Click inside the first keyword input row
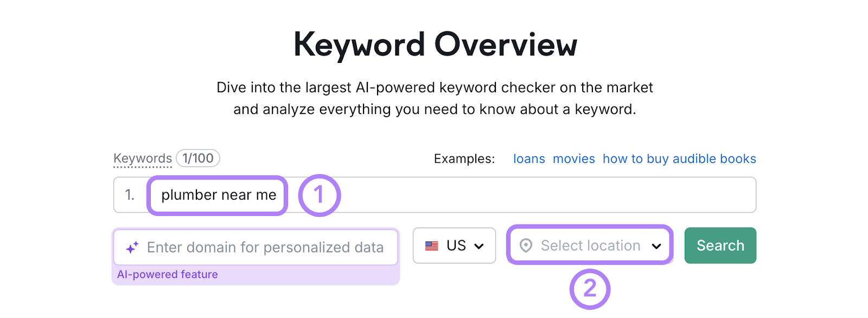This screenshot has height=318, width=868. pyautogui.click(x=434, y=195)
